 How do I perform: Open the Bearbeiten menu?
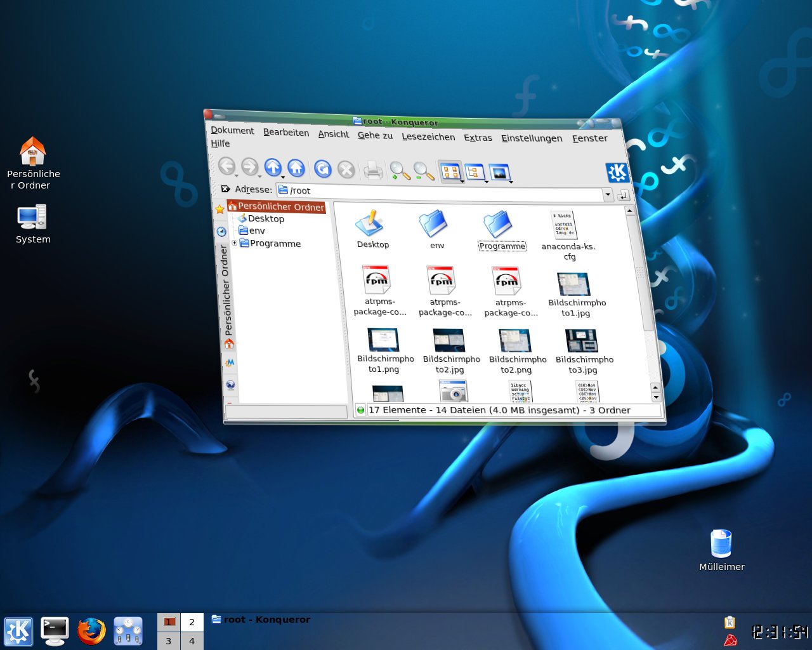pyautogui.click(x=286, y=132)
